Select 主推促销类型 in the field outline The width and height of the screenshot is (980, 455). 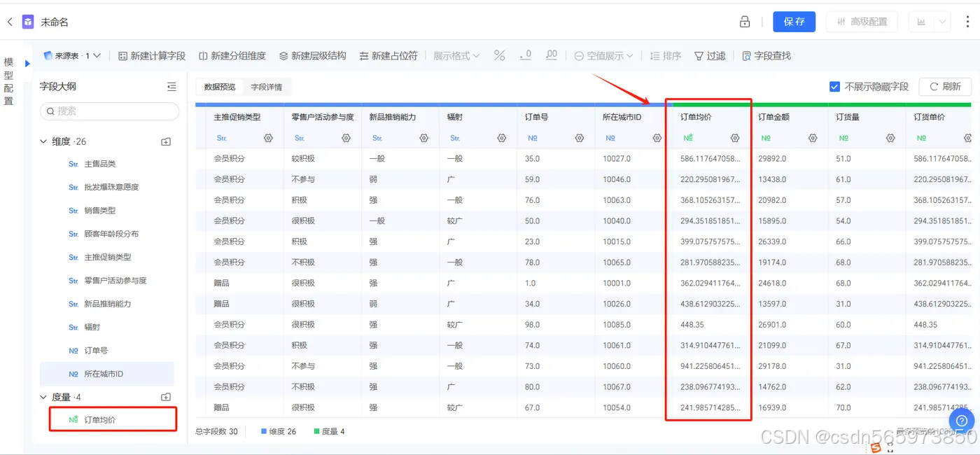pyautogui.click(x=106, y=257)
